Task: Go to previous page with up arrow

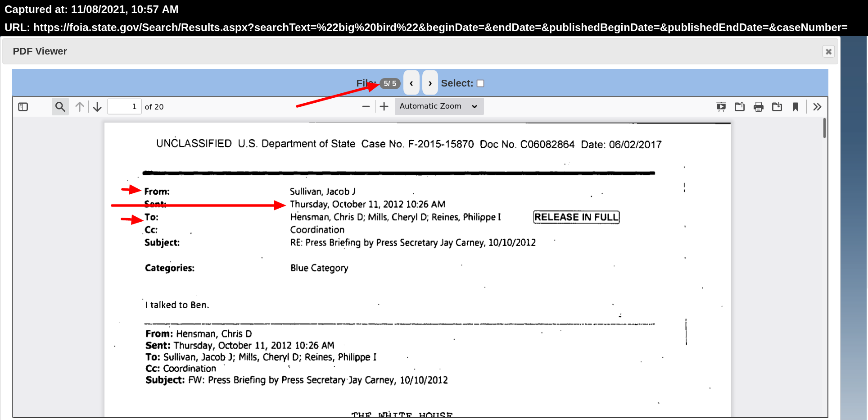Action: 80,107
